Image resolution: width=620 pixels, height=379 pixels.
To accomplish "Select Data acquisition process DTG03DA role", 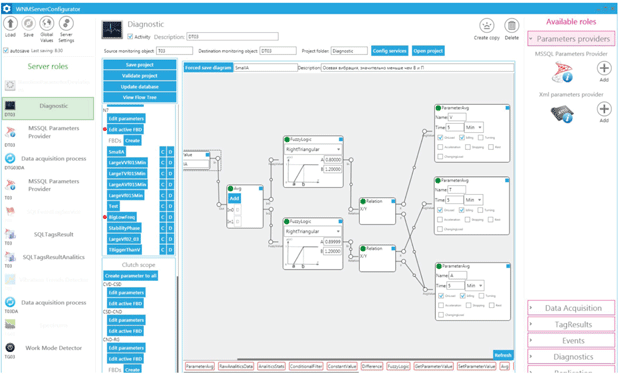I will 48,161.
